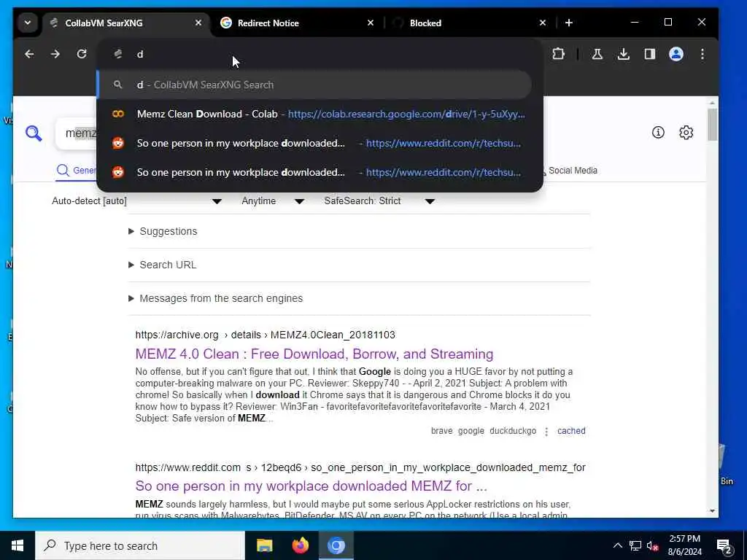Viewport: 747px width, 560px height.
Task: Click the page scrollbar up arrow
Action: pyautogui.click(x=712, y=103)
